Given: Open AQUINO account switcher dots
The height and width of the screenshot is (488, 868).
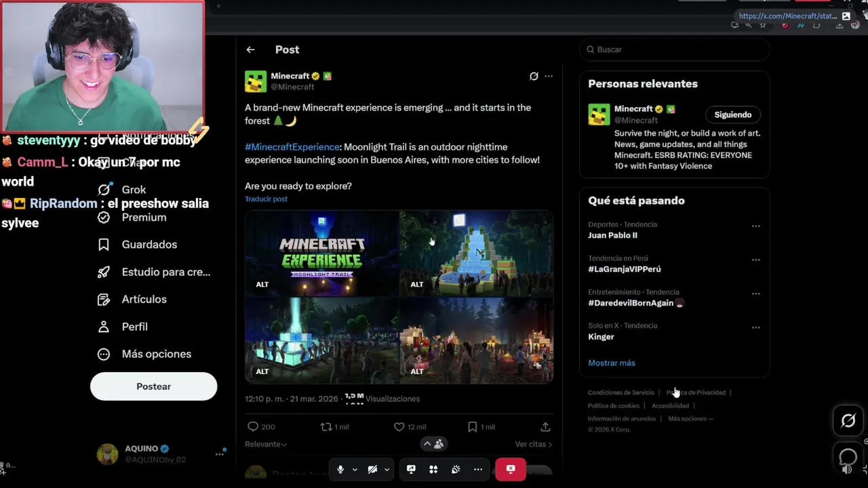Looking at the screenshot, I should (x=220, y=454).
